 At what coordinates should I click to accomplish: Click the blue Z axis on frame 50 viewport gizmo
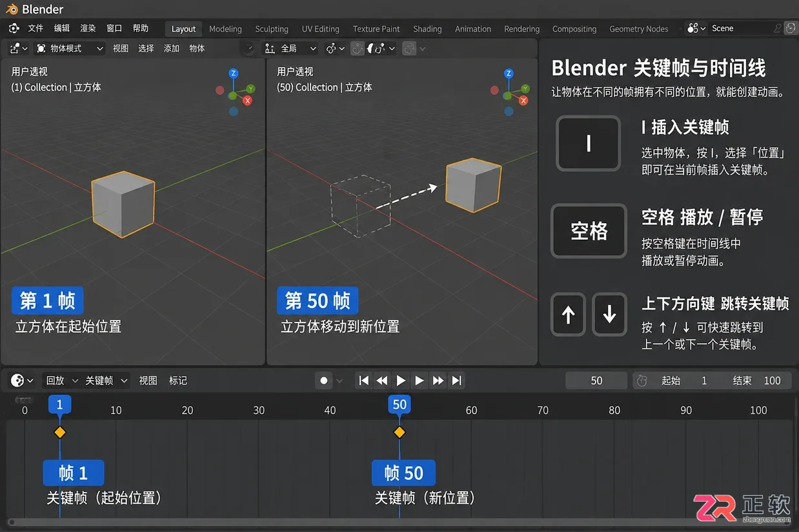[510, 74]
